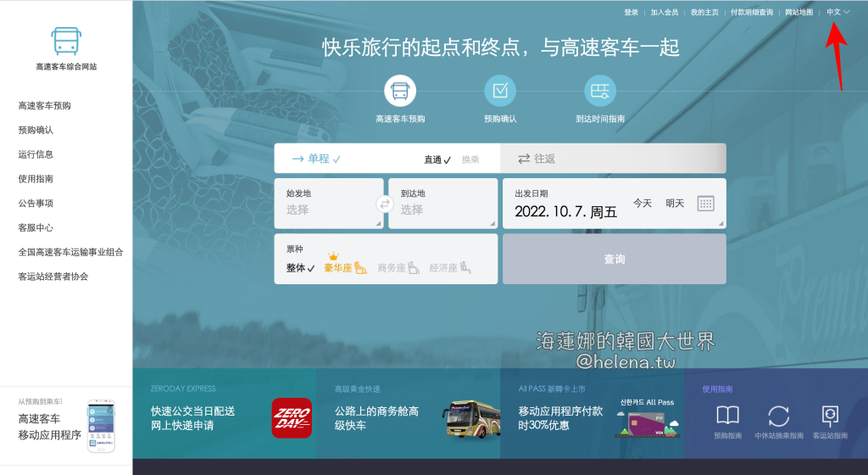Viewport: 868px width, 475px height.
Task: Expand the 中文 language dropdown
Action: click(837, 12)
